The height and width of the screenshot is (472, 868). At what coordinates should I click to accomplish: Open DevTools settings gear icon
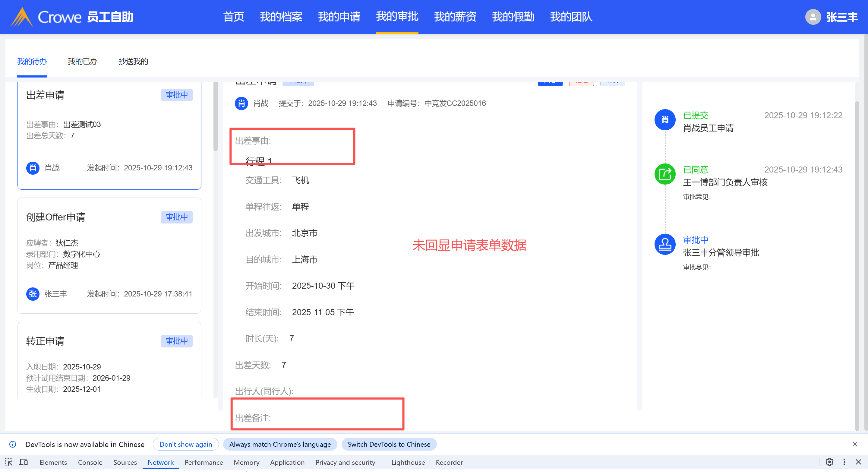click(x=829, y=462)
